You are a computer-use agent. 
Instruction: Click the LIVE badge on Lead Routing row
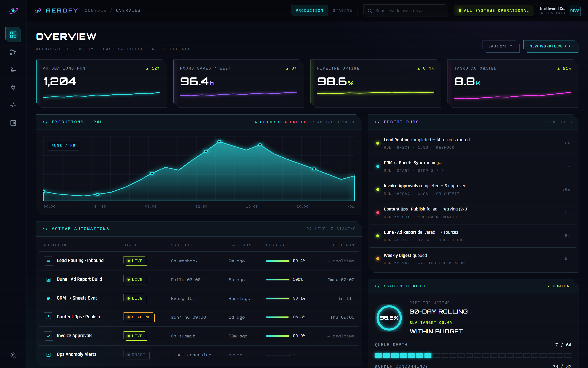coord(135,261)
